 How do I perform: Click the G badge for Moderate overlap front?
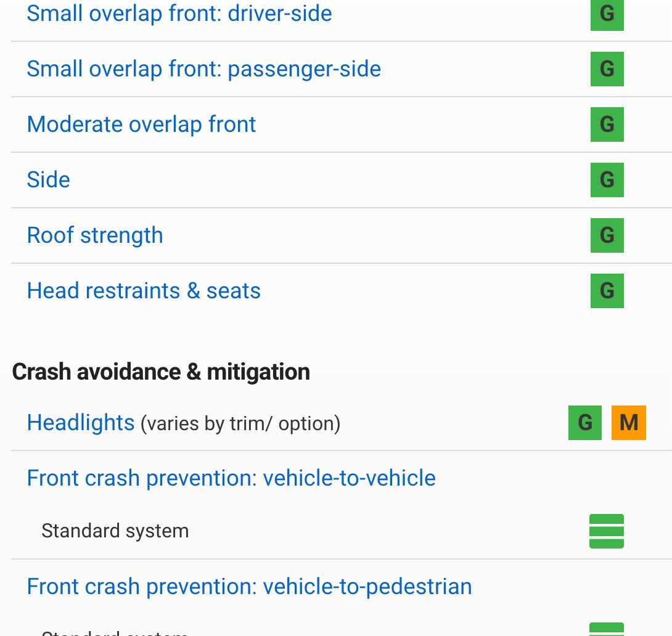click(607, 124)
